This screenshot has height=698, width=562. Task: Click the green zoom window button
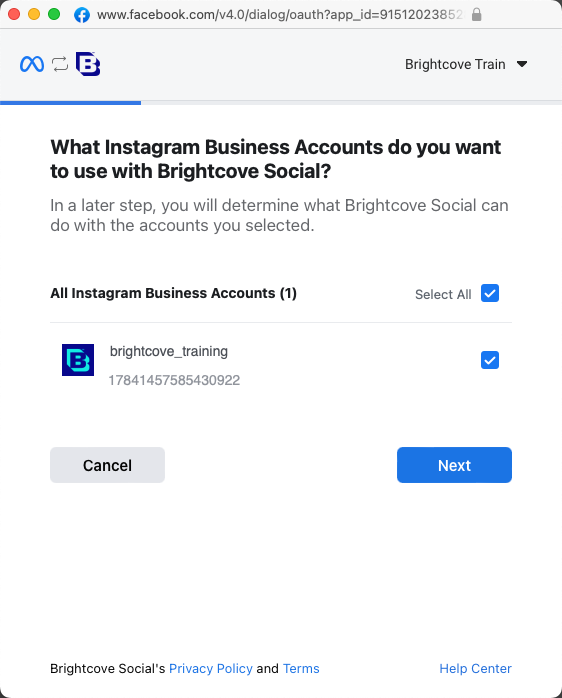[54, 14]
